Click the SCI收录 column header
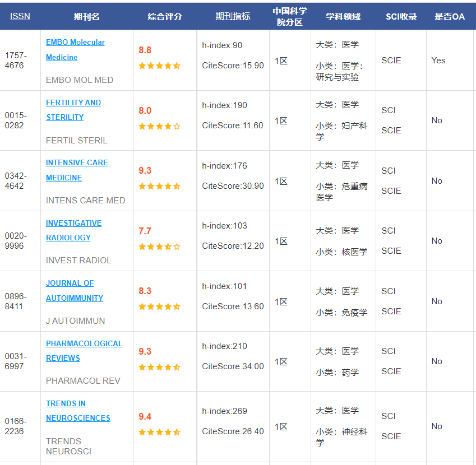 (x=401, y=16)
